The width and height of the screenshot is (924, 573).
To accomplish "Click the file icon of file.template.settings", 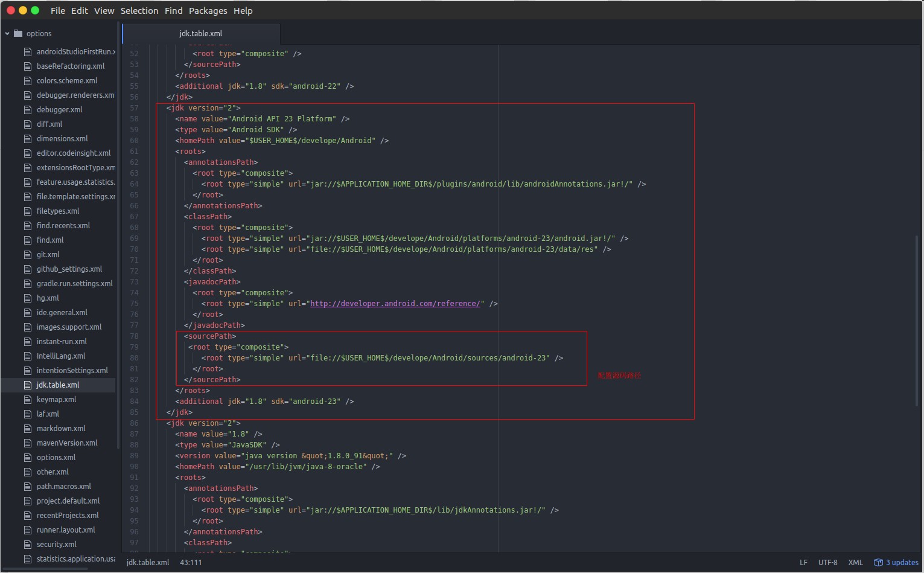I will [28, 197].
